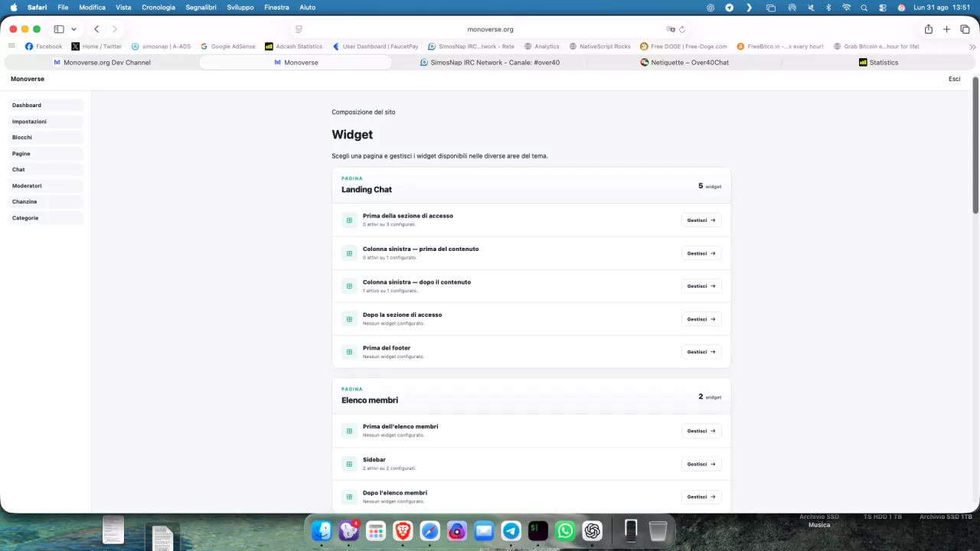Open Telegram from the Dock
980x551 pixels.
point(511,530)
